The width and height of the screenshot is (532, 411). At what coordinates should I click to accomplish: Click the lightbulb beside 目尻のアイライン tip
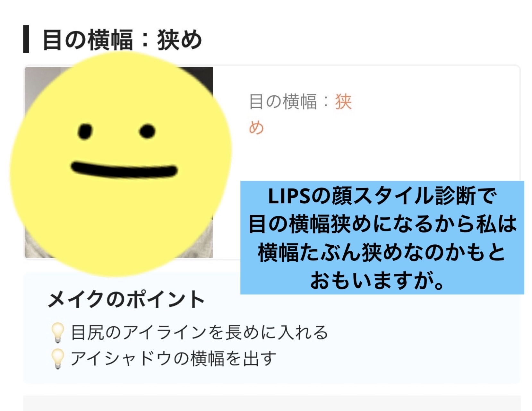click(57, 333)
